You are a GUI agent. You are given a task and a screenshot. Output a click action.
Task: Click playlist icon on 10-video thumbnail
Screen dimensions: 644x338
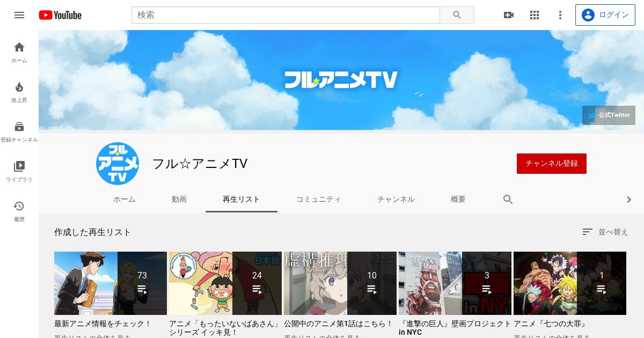(x=372, y=289)
